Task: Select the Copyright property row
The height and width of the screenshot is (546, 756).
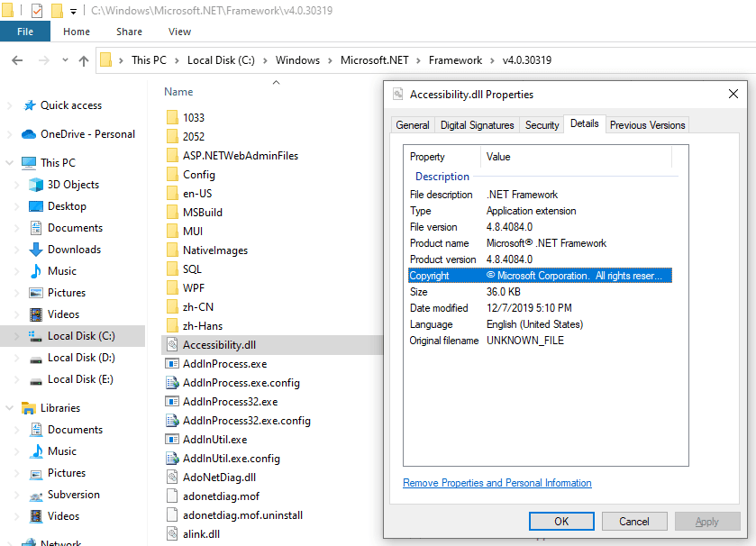Action: coord(540,276)
